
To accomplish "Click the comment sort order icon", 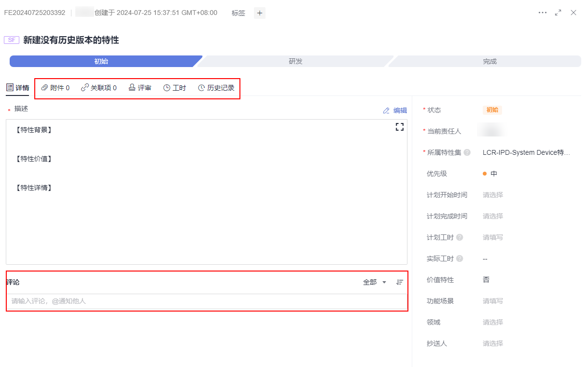I will point(399,282).
